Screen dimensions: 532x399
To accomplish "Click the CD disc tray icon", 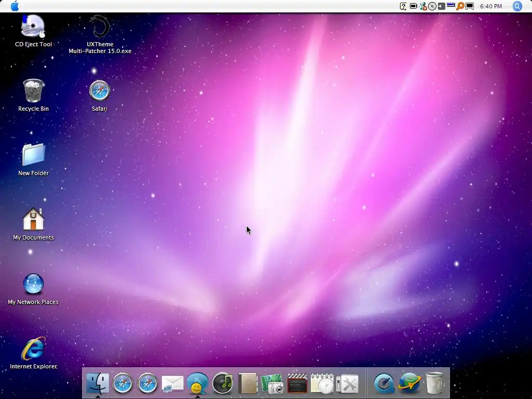I will (432, 6).
